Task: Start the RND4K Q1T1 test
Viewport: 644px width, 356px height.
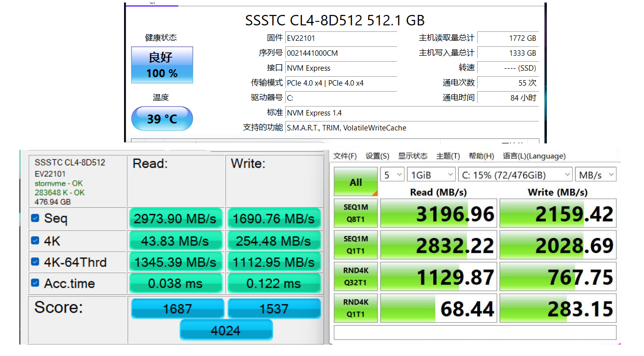Action: 356,308
